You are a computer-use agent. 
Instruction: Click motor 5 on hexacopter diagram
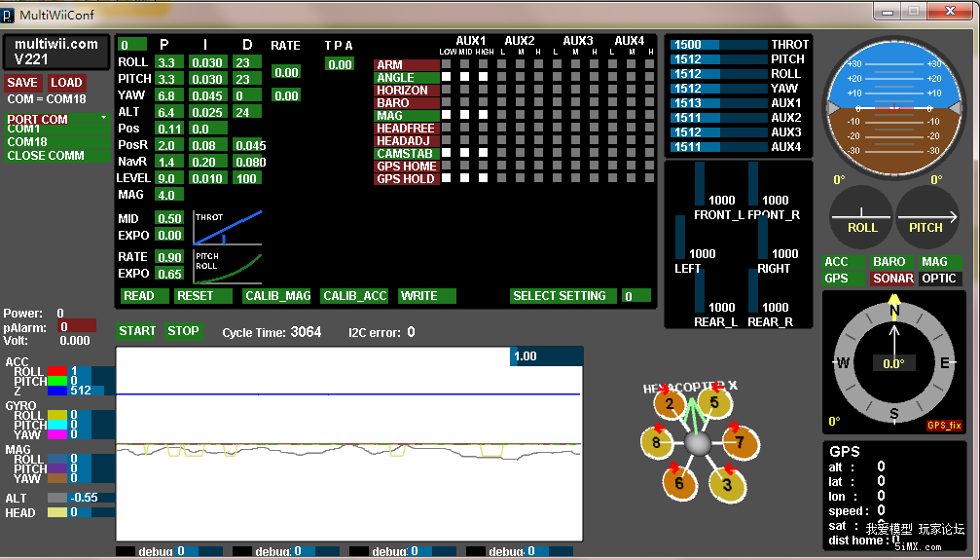pyautogui.click(x=714, y=402)
